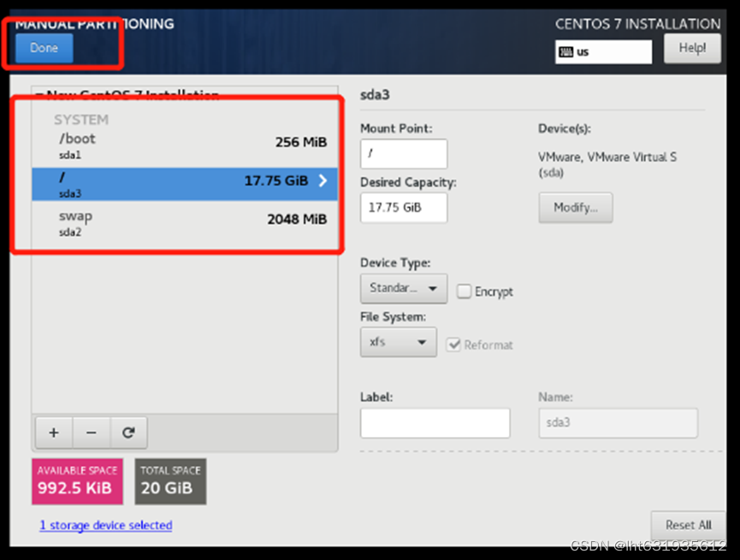
Task: Click the sda3 heading on right panel
Action: pos(375,95)
